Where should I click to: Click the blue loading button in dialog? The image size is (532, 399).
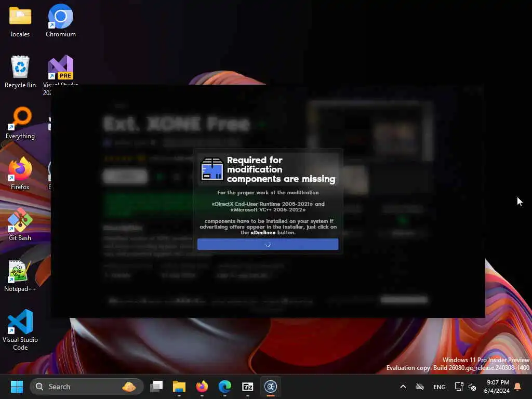(x=268, y=244)
